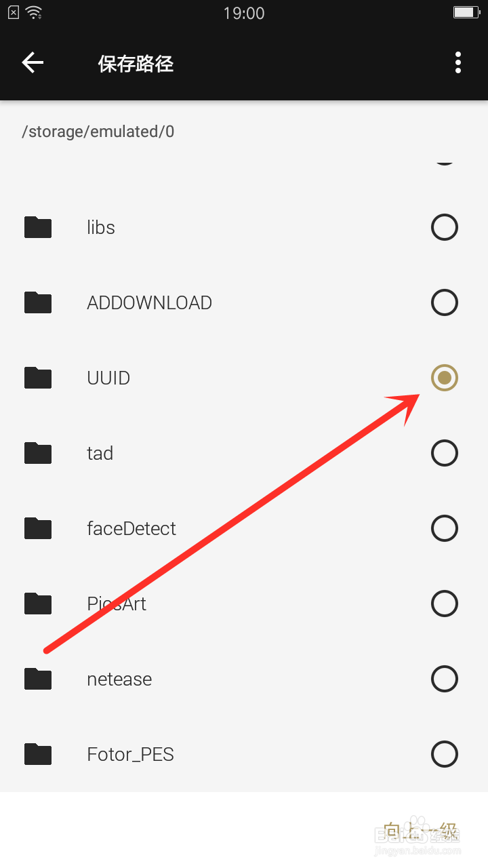Choose the faceDetect radio button
488x868 pixels.
coord(445,528)
